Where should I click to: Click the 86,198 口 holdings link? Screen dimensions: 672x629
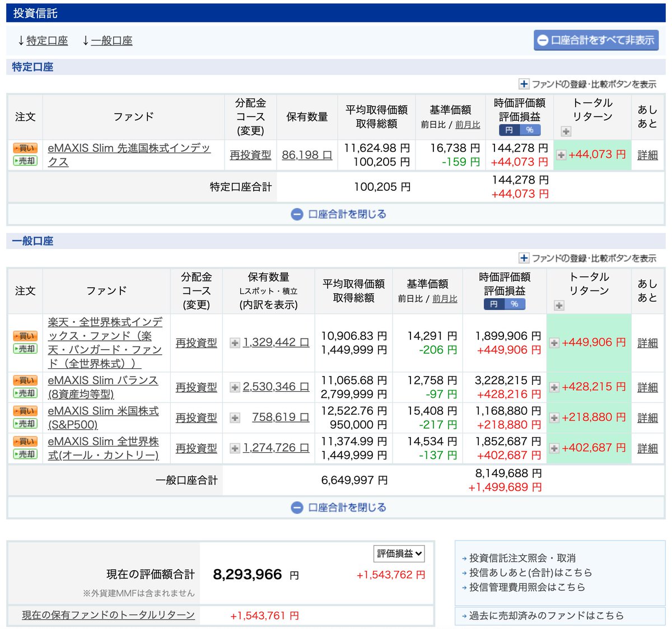click(307, 155)
